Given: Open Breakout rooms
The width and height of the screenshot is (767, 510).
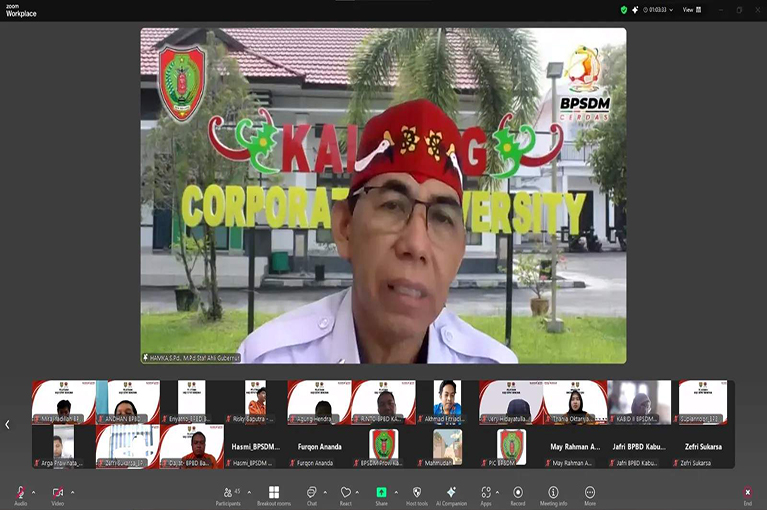Looking at the screenshot, I should (x=273, y=493).
